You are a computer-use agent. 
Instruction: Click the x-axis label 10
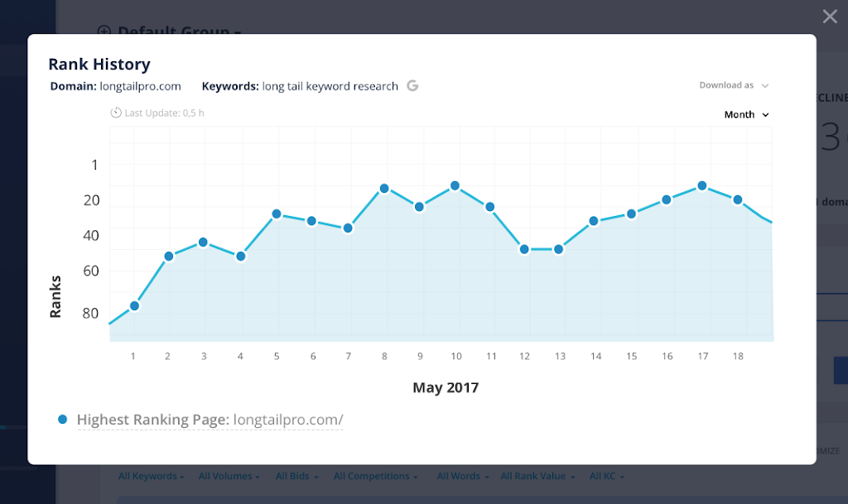coord(456,357)
